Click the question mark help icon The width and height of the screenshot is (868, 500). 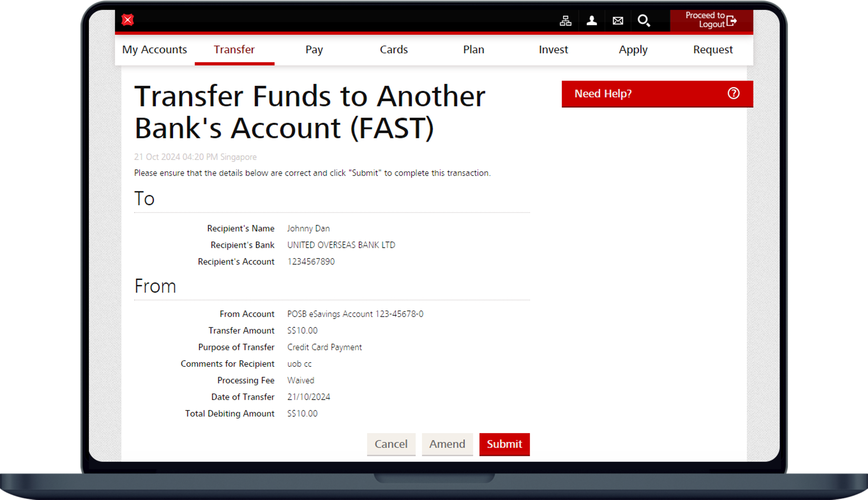coord(733,93)
